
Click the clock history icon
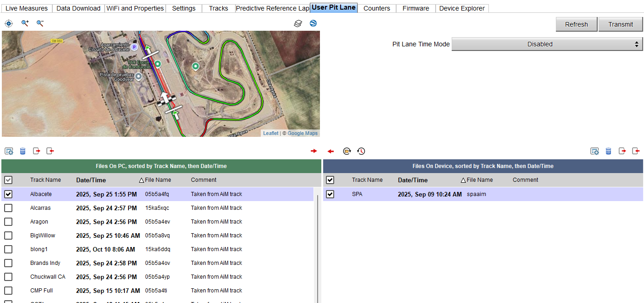[x=361, y=151]
